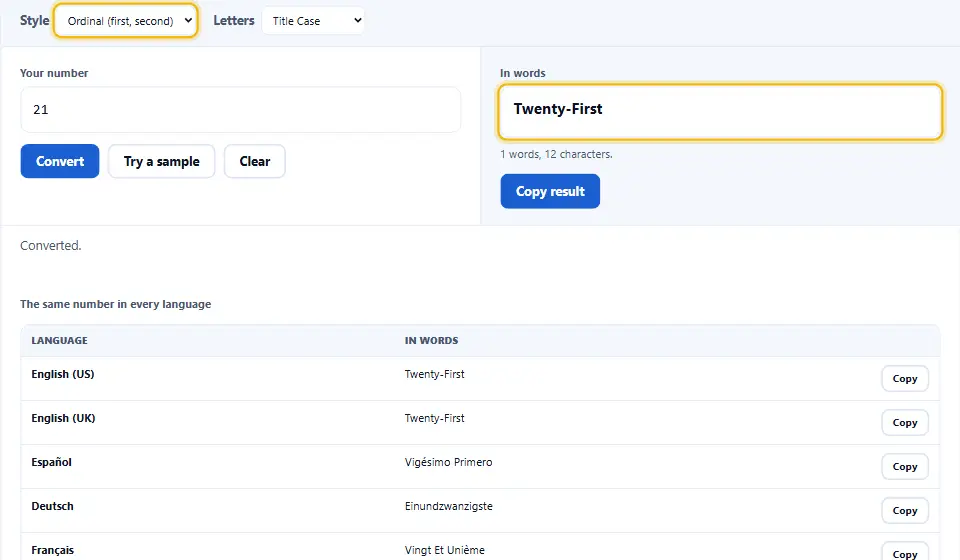Click the '1 words, 12 characters.' count text
This screenshot has height=560, width=960.
point(556,154)
